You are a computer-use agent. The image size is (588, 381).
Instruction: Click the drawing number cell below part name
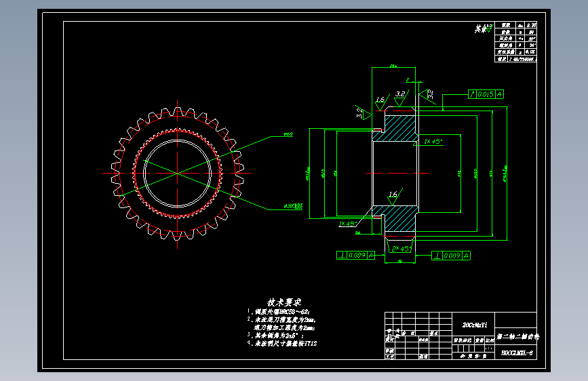coord(517,353)
